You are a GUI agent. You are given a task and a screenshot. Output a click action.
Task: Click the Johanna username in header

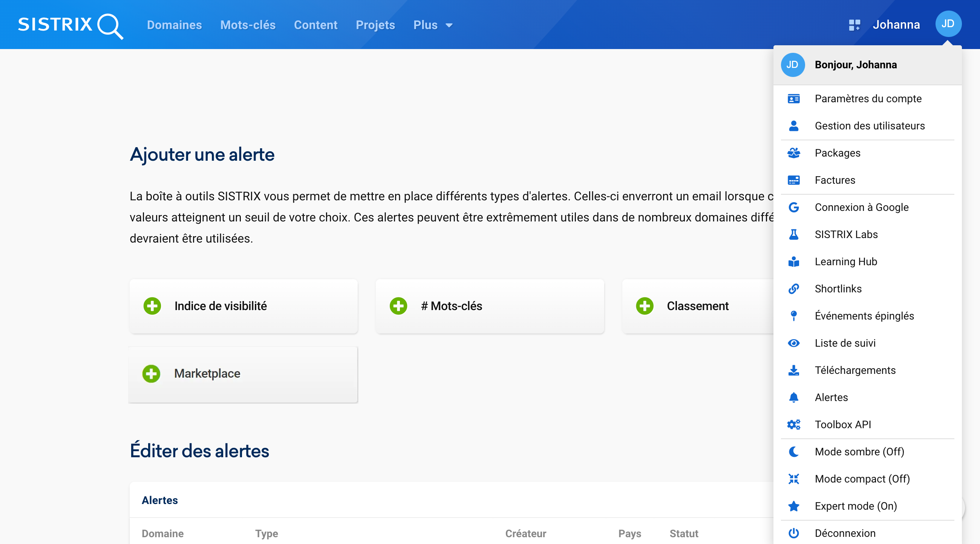coord(896,25)
